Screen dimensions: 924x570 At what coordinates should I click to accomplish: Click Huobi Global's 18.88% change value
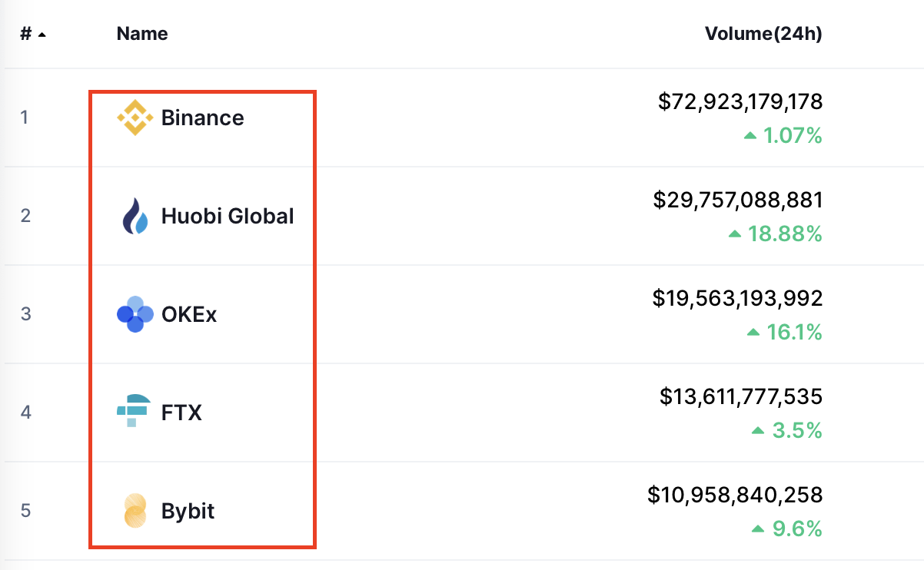tap(785, 234)
